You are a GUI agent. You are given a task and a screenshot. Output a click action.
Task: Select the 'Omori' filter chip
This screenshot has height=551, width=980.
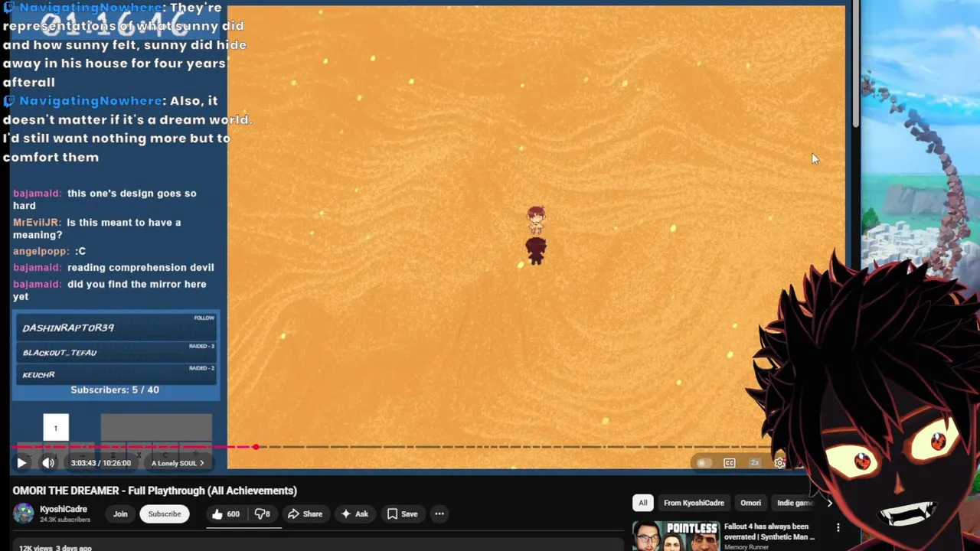click(750, 503)
